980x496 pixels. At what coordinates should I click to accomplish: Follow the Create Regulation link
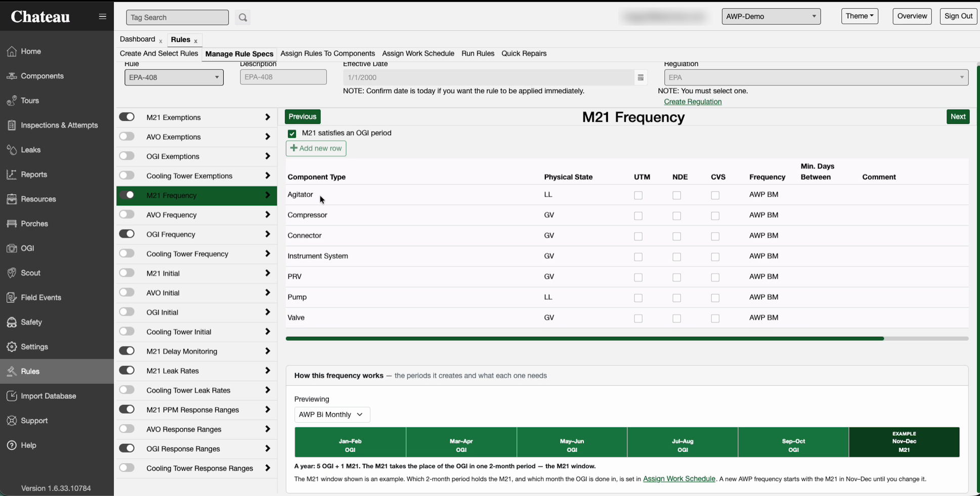point(693,102)
